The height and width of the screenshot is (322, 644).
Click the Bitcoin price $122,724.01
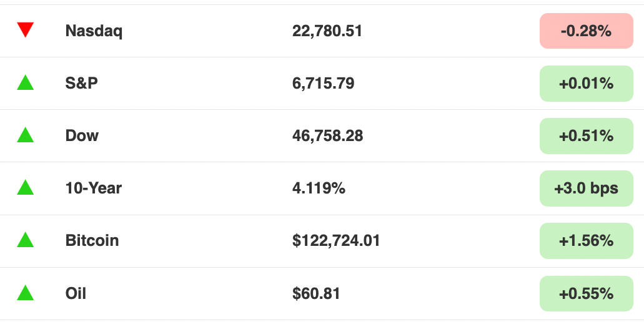[336, 241]
